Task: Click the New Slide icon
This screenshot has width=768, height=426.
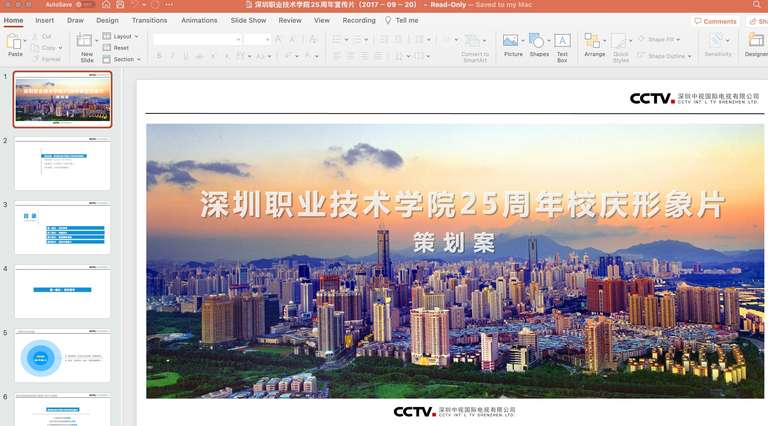Action: click(x=84, y=41)
